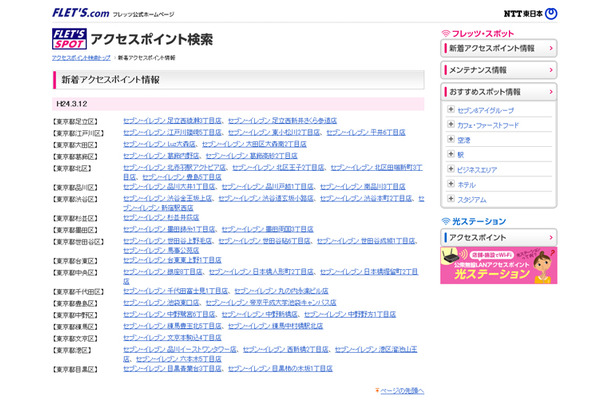Open セブン-イレブン 南品川3丁目店 link
610x400 pixels.
(x=363, y=187)
